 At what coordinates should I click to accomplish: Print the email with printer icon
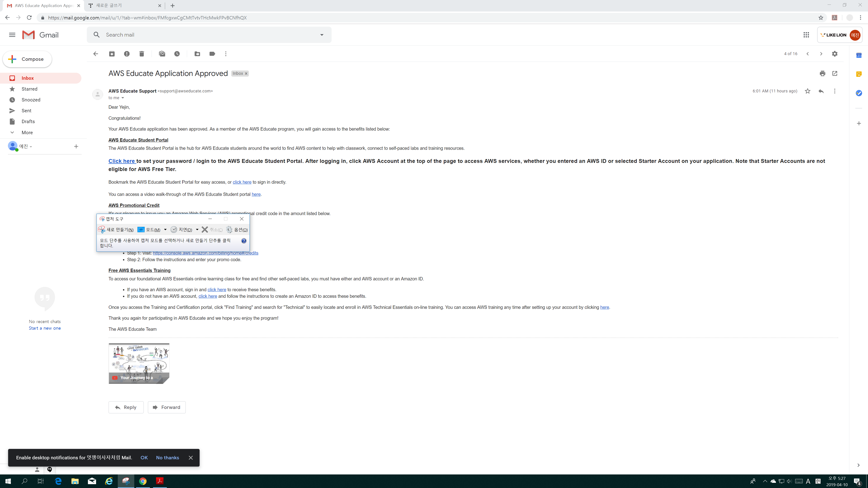[823, 73]
